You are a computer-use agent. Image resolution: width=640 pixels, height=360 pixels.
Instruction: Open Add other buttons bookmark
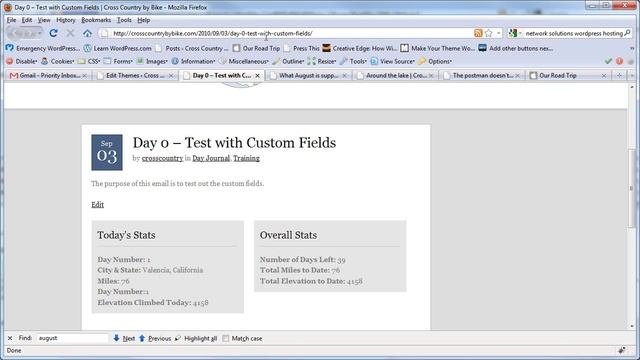(x=516, y=48)
